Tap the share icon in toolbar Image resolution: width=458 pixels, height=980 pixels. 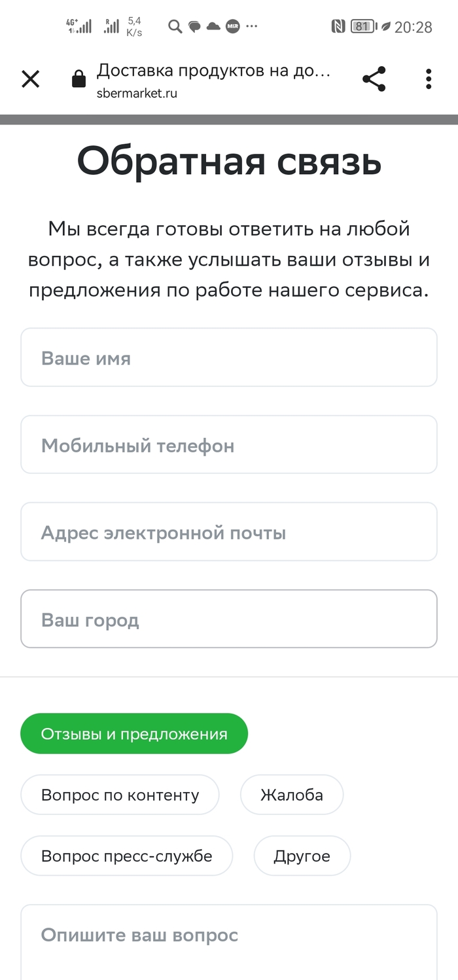pos(374,79)
